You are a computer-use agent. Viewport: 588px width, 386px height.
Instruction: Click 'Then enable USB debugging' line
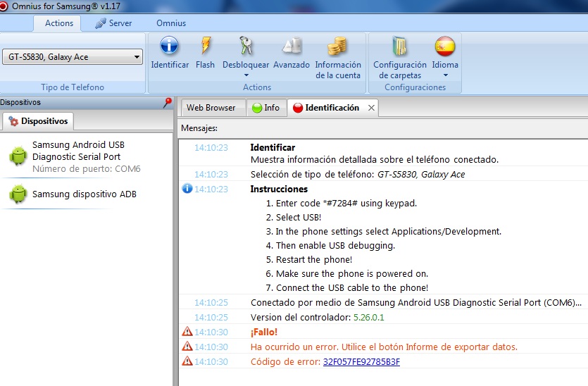(330, 246)
